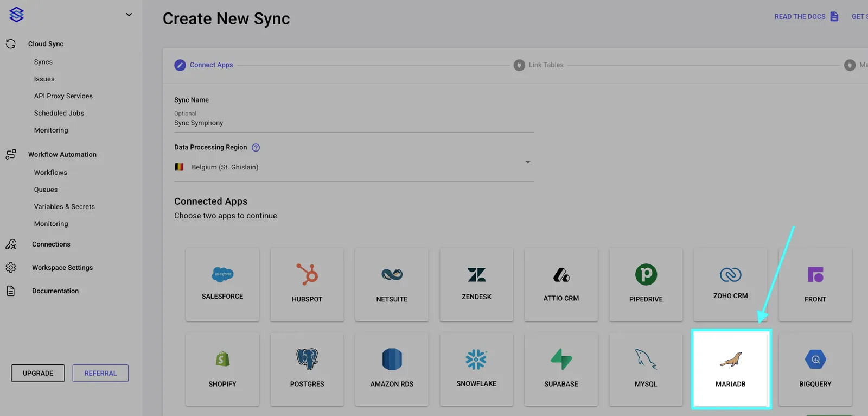Viewport: 868px width, 416px height.
Task: Open Scheduled Jobs
Action: pyautogui.click(x=59, y=113)
